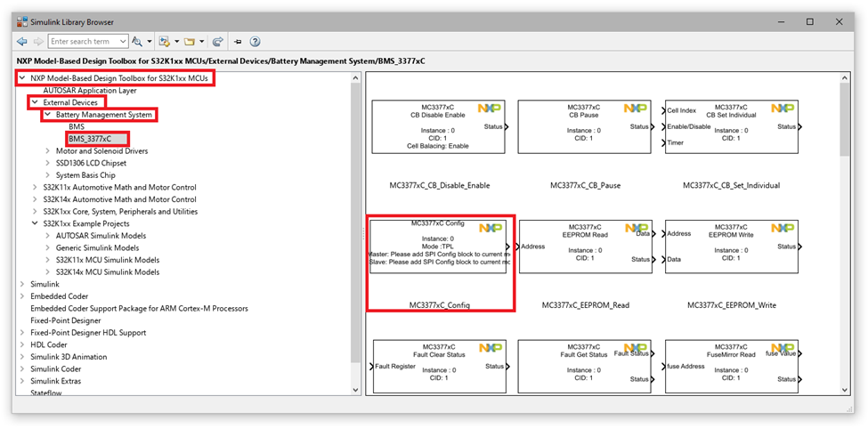Viewport: 868px width, 429px height.
Task: Expand System Basis Chip node
Action: (x=47, y=175)
